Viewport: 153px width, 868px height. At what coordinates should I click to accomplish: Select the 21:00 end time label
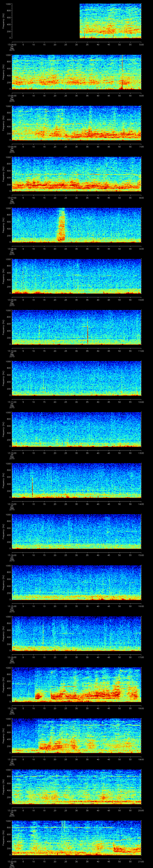141,861
